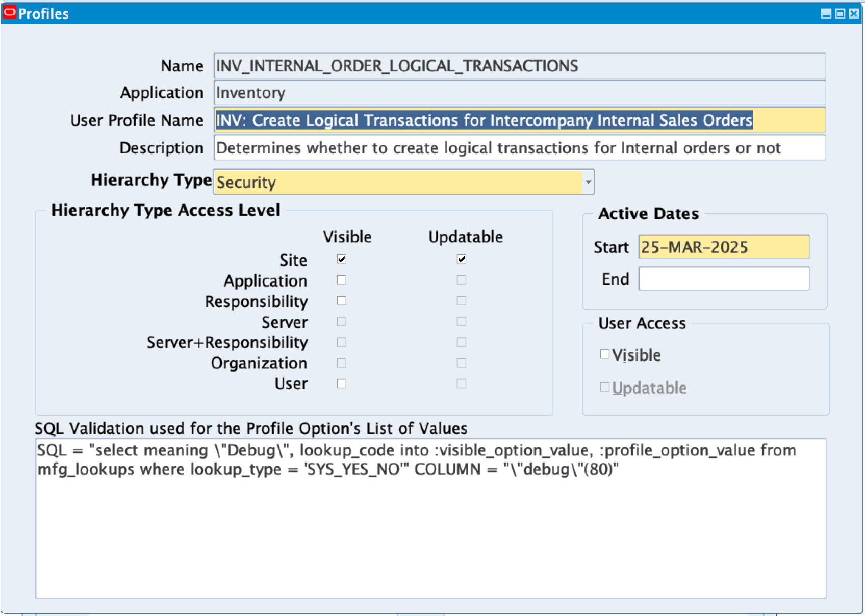Minimize the Profiles window

[825, 14]
